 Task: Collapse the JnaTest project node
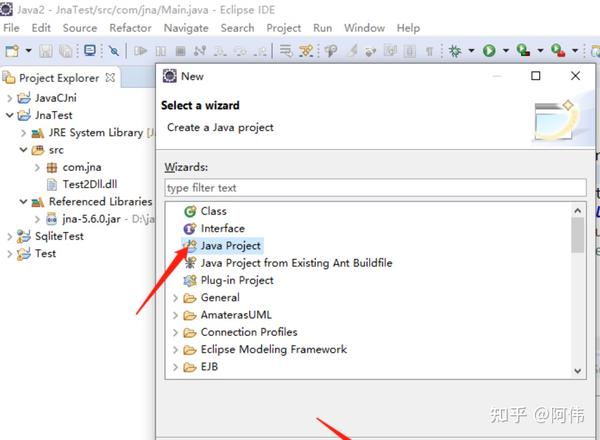[x=10, y=115]
